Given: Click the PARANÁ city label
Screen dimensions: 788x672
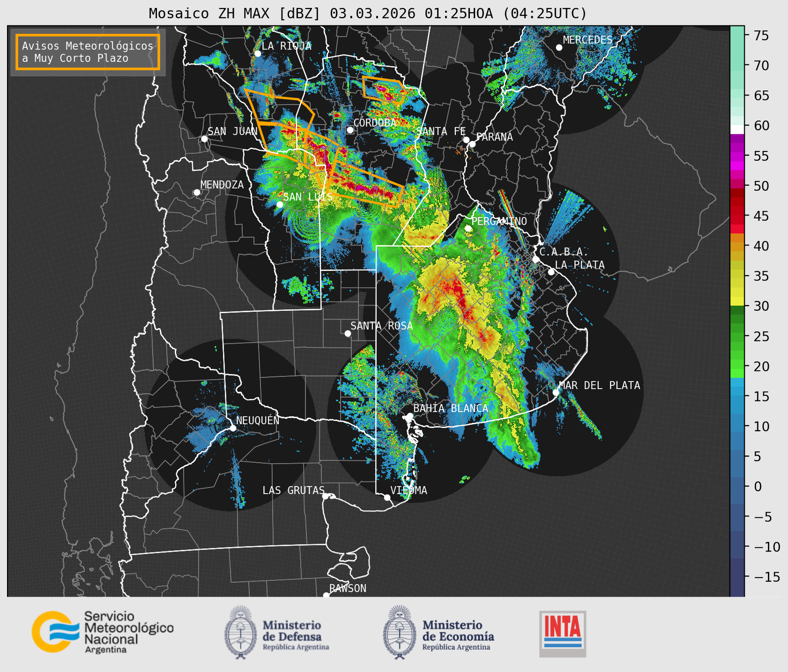Looking at the screenshot, I should click(x=494, y=137).
